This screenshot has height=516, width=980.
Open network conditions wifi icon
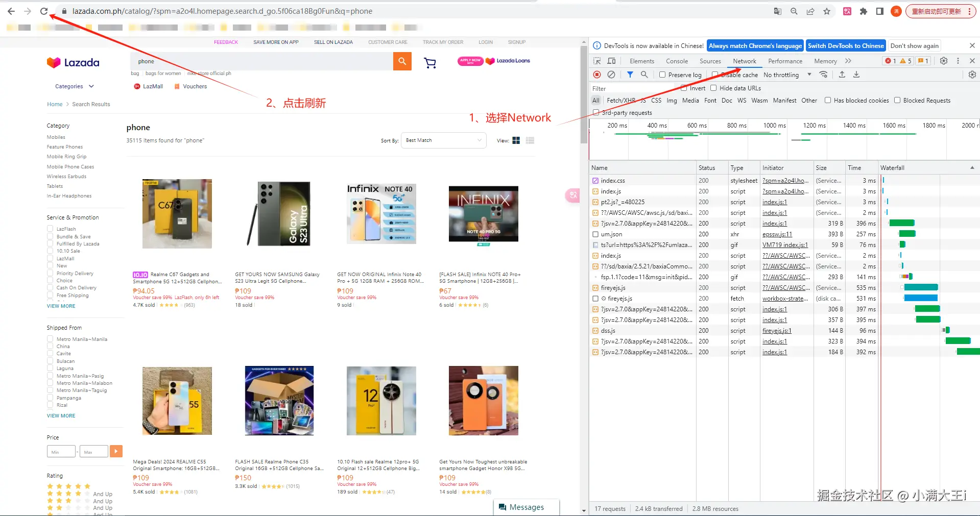coord(823,75)
